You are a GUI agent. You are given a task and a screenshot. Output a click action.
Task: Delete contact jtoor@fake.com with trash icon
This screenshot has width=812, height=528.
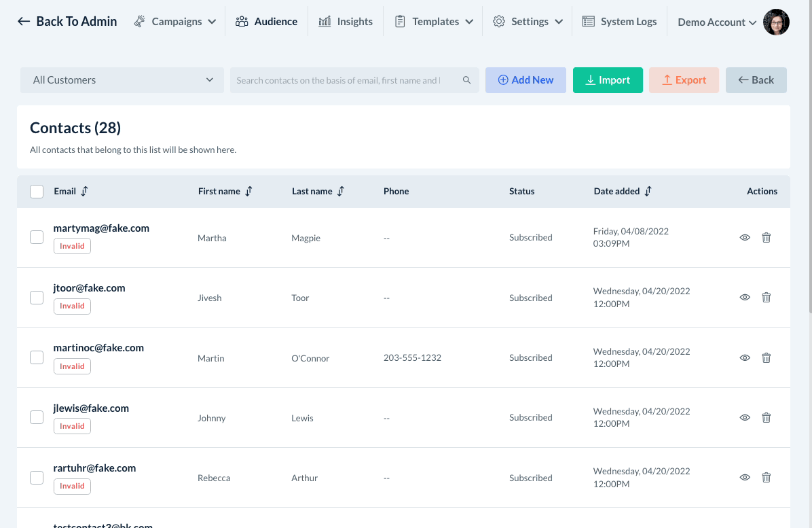click(x=767, y=298)
